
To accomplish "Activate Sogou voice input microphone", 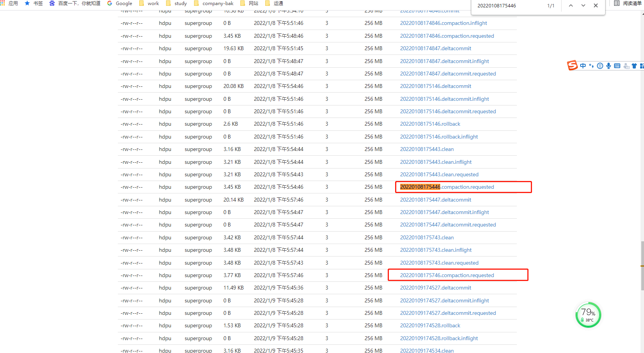I will coord(609,66).
